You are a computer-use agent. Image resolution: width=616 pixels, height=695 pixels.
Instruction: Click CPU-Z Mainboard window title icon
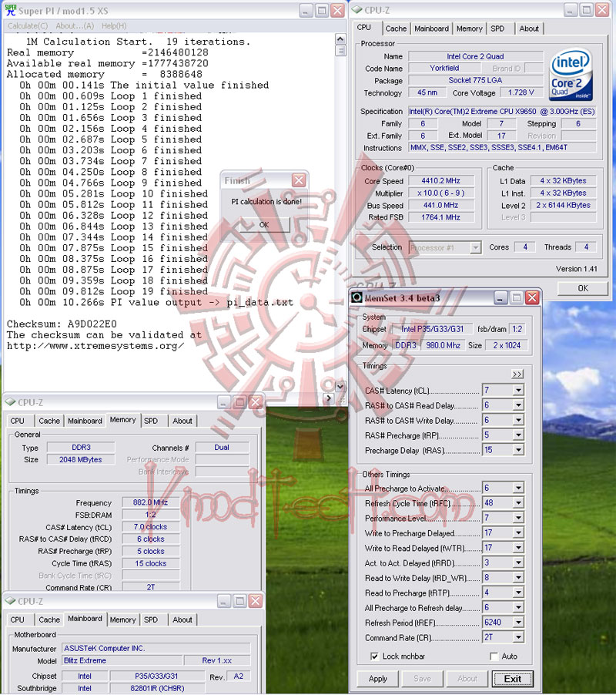tap(10, 601)
